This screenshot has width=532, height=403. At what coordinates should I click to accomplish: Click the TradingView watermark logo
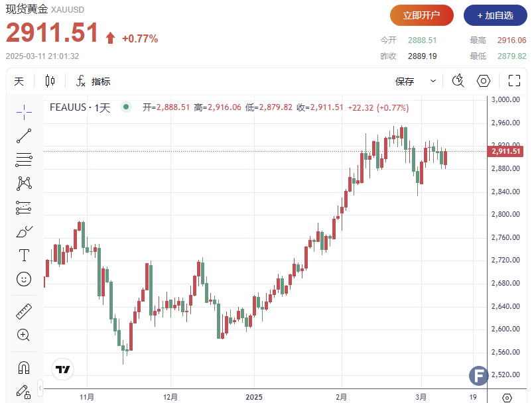pos(62,369)
